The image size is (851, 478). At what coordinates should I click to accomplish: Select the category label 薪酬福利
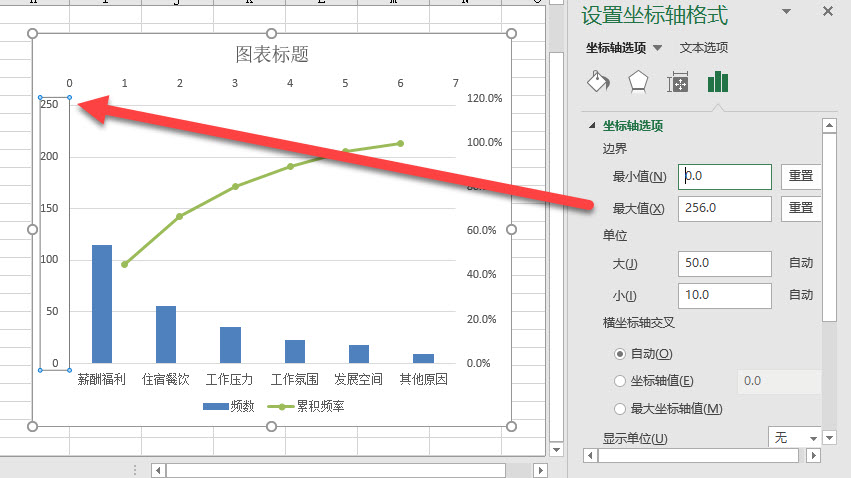(101, 379)
